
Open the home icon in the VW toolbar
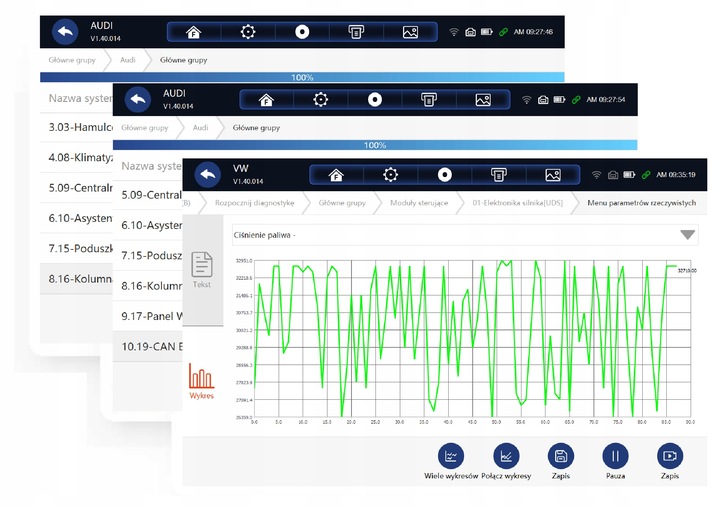coord(336,175)
